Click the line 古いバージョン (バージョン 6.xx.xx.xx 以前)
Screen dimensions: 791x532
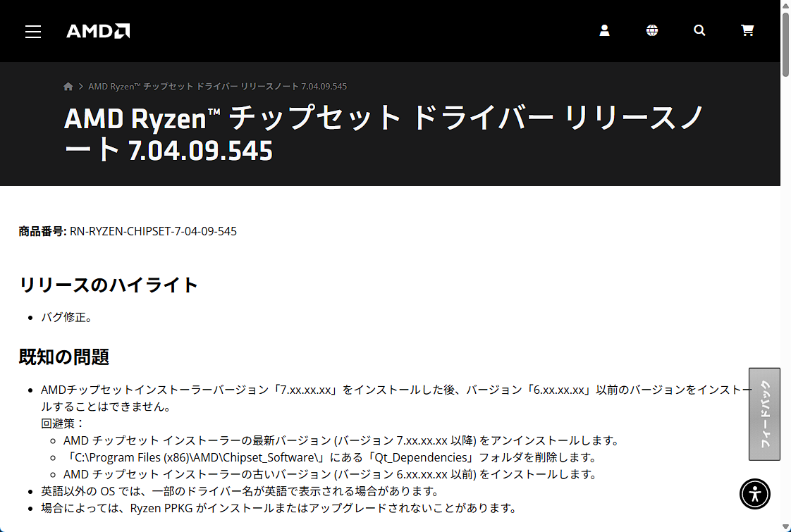point(330,474)
